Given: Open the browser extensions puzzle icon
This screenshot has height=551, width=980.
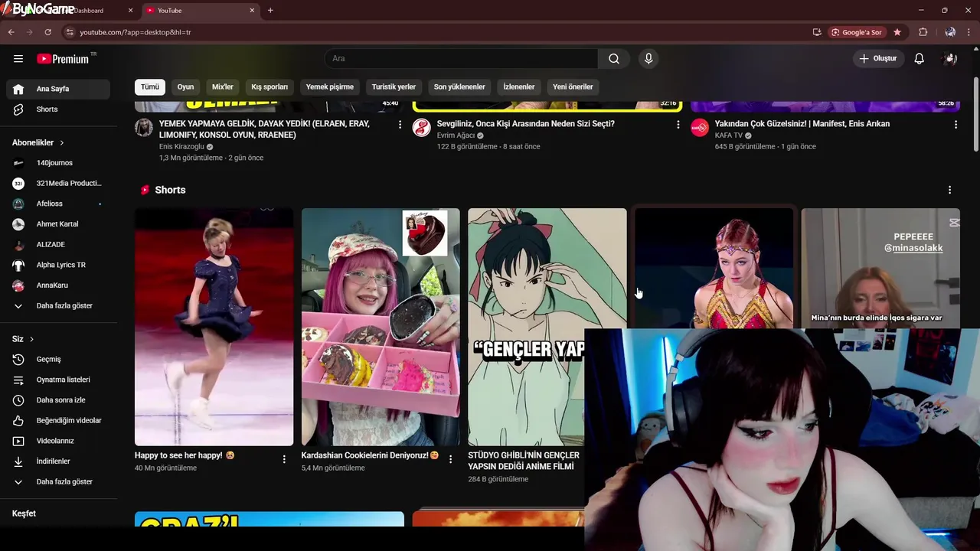Looking at the screenshot, I should point(923,32).
